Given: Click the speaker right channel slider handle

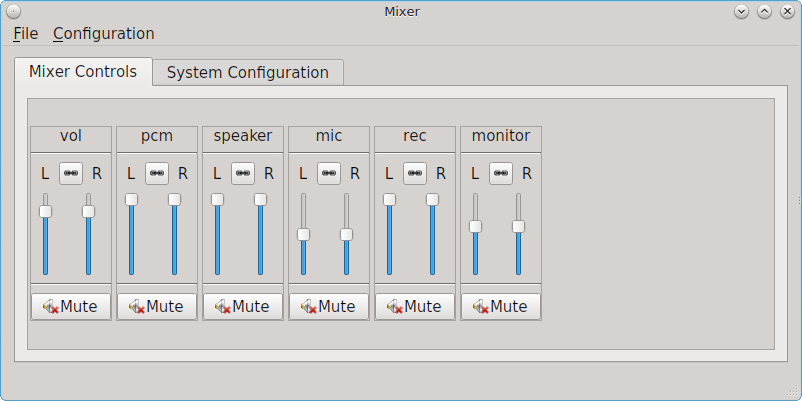Looking at the screenshot, I should pos(260,199).
